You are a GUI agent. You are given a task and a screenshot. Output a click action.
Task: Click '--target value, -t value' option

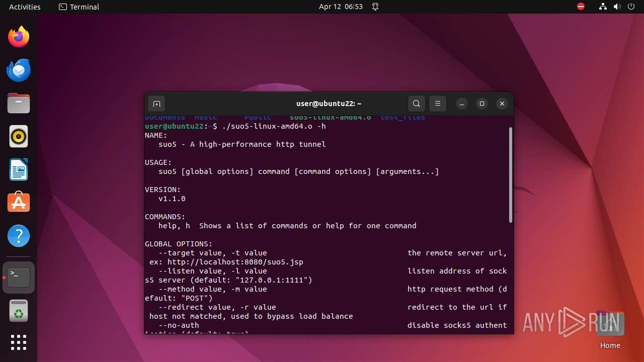tap(213, 253)
